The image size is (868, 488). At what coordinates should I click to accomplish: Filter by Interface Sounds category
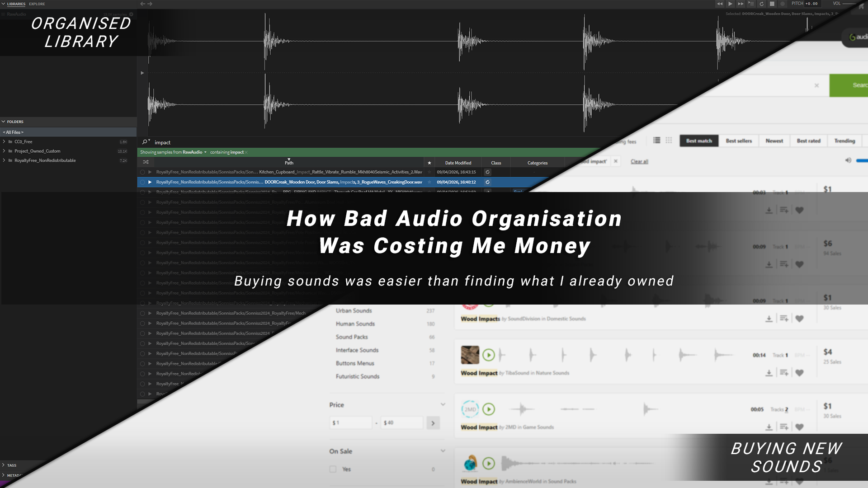pos(357,350)
